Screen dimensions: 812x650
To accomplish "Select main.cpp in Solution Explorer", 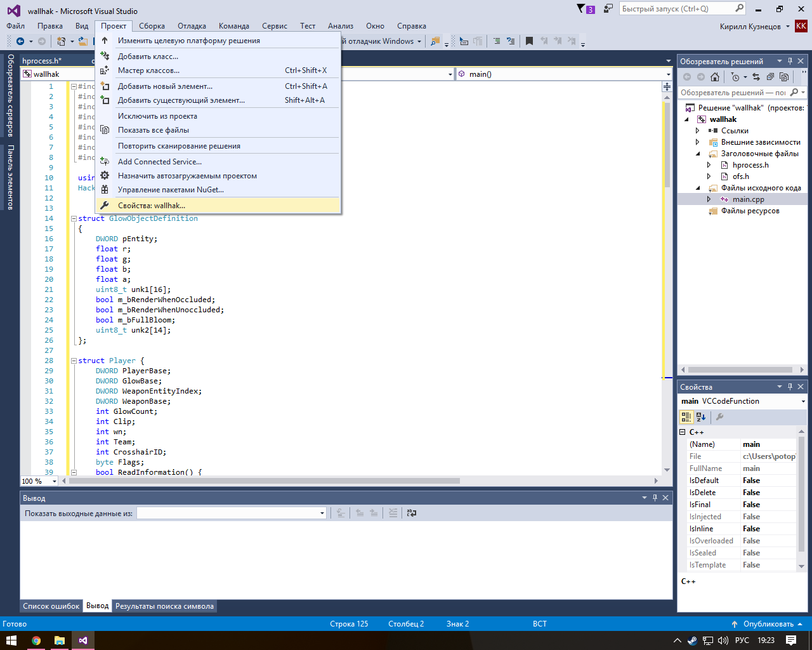I will click(x=749, y=199).
